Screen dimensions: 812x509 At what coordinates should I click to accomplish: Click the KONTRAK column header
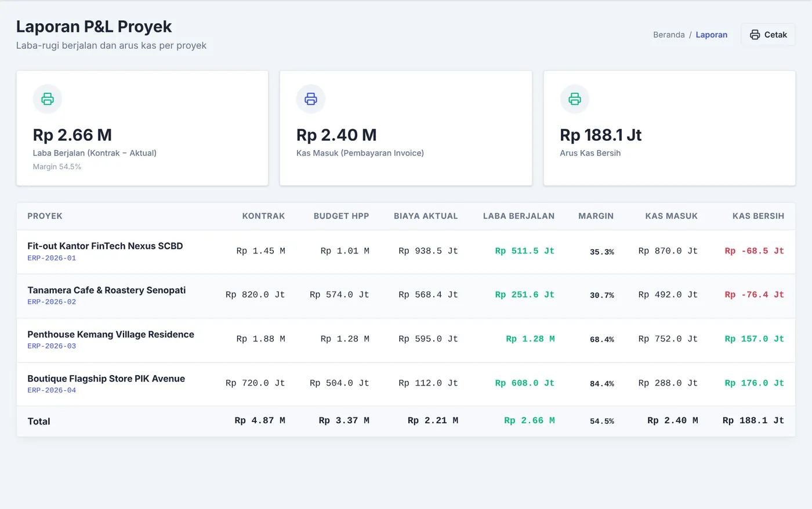263,216
